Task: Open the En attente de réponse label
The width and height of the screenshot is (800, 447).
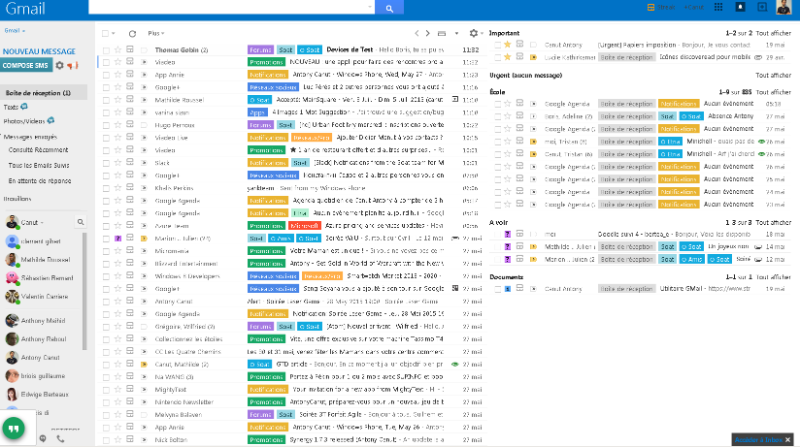Action: pyautogui.click(x=40, y=181)
